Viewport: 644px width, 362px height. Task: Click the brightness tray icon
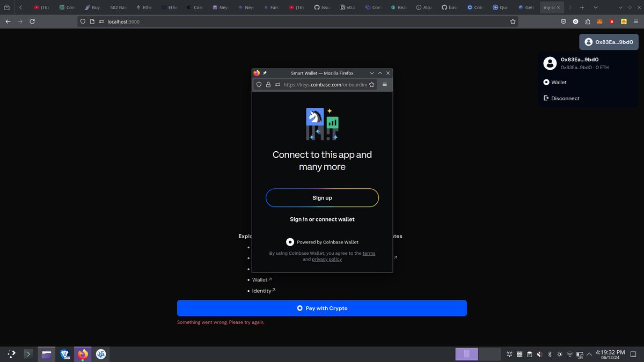tap(560, 354)
